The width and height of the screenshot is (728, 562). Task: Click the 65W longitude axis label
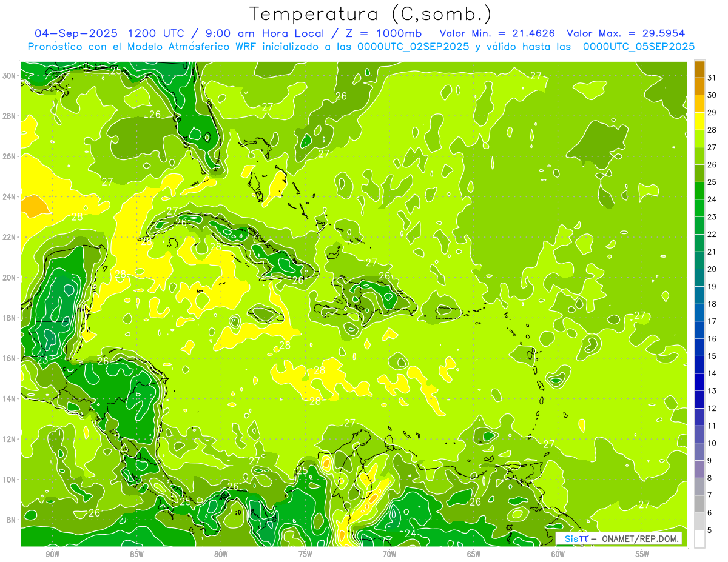click(x=474, y=554)
